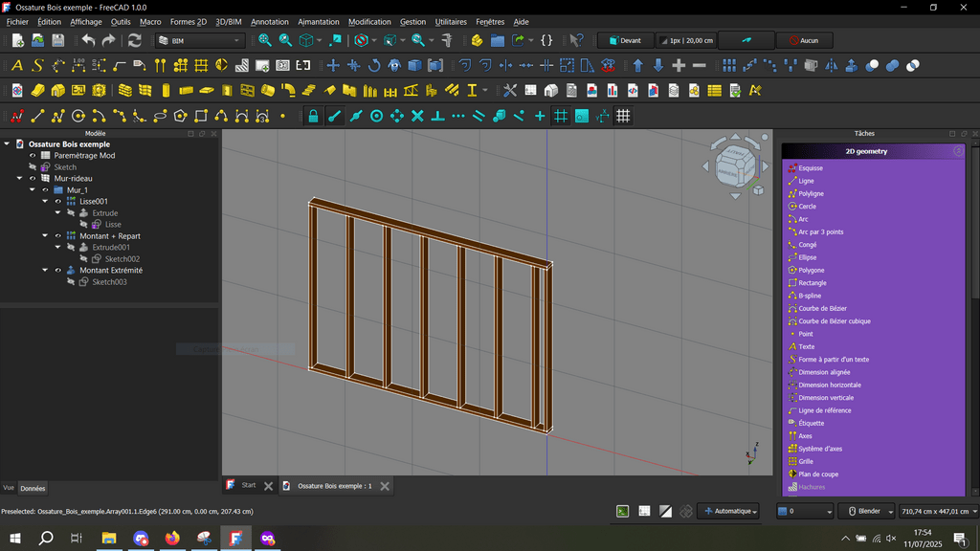Click the Aucun auto-group button
This screenshot has height=551, width=980.
pyautogui.click(x=804, y=40)
